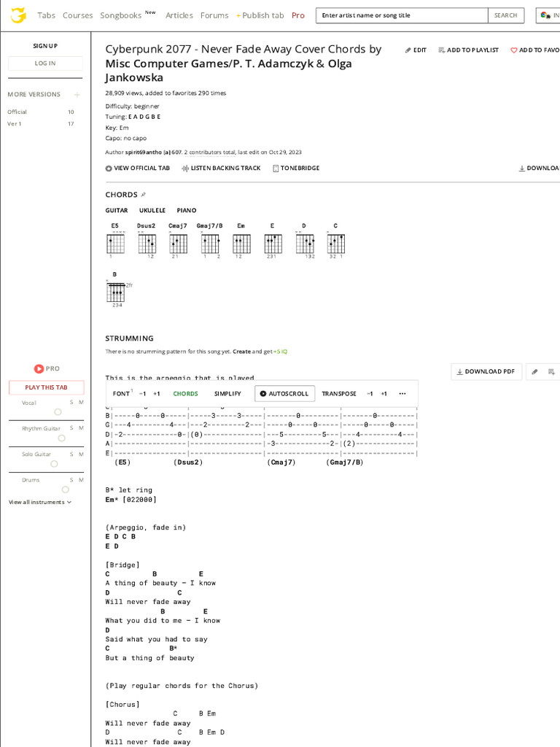Open the Gmaj7/B chord diagram

(210, 241)
